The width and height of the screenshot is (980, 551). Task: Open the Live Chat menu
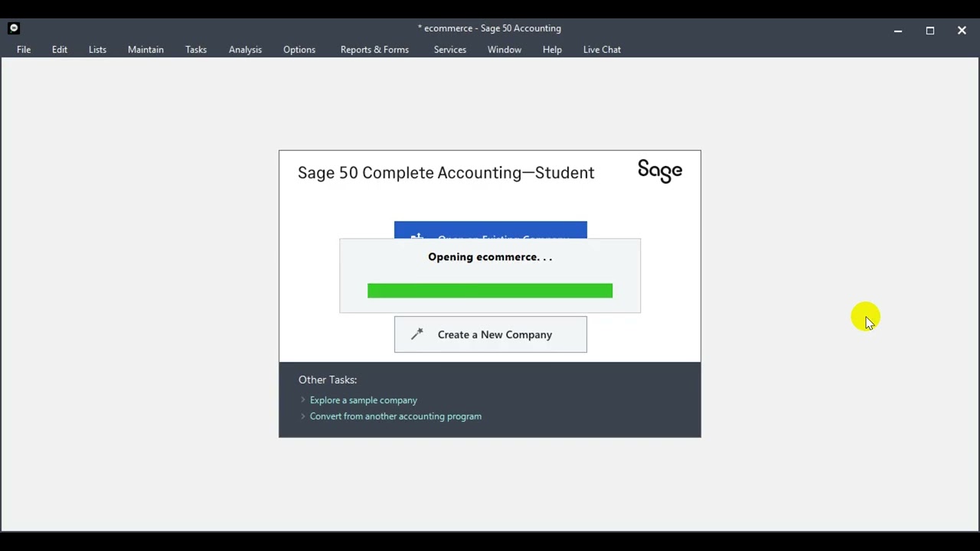(x=602, y=50)
